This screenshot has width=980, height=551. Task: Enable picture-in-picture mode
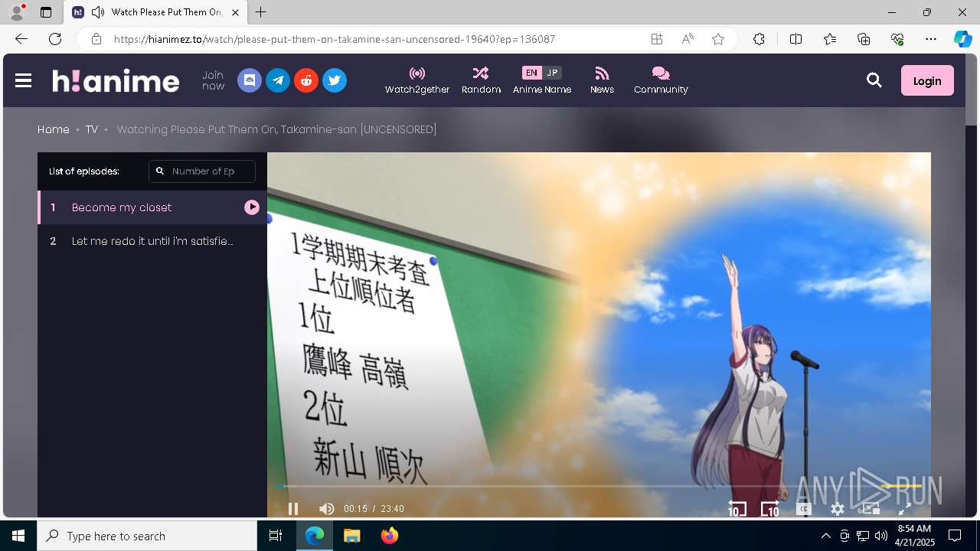871,509
